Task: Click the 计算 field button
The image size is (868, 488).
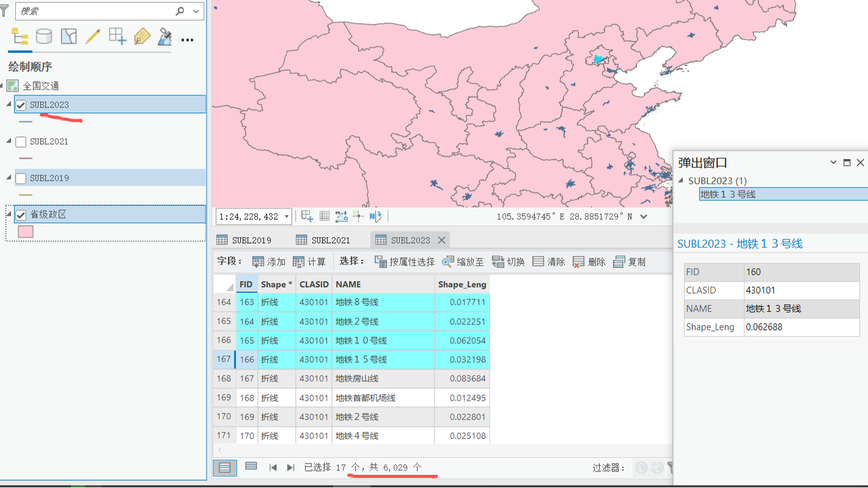Action: (309, 261)
